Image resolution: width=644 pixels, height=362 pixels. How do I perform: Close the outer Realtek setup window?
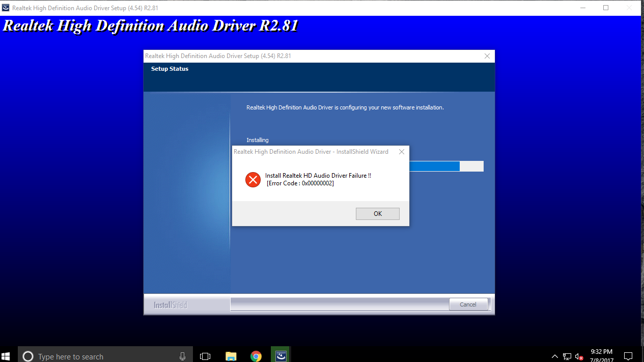coord(630,8)
